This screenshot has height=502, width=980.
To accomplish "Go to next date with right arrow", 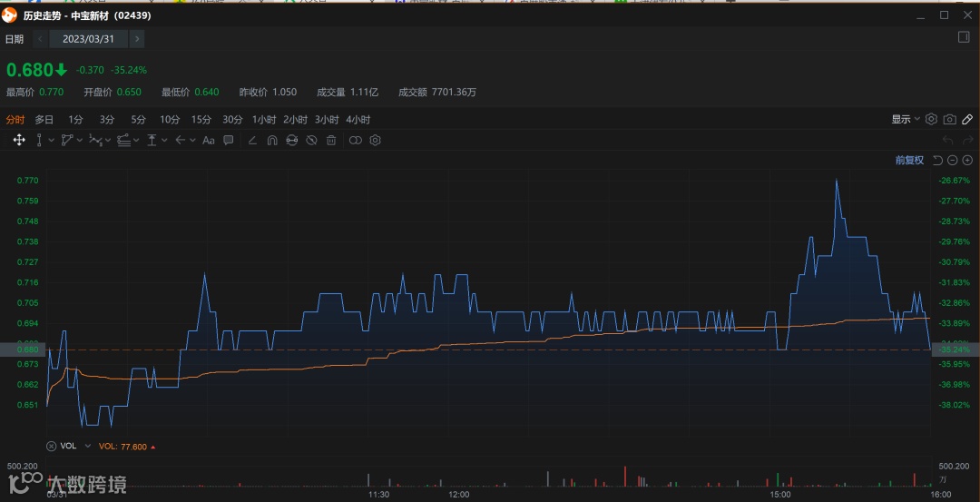I will 137,39.
